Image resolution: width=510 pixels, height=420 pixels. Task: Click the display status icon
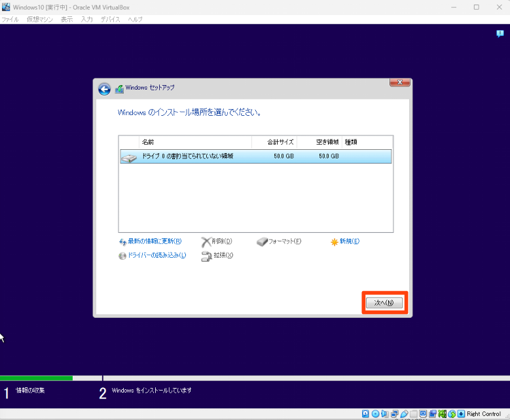point(423,414)
